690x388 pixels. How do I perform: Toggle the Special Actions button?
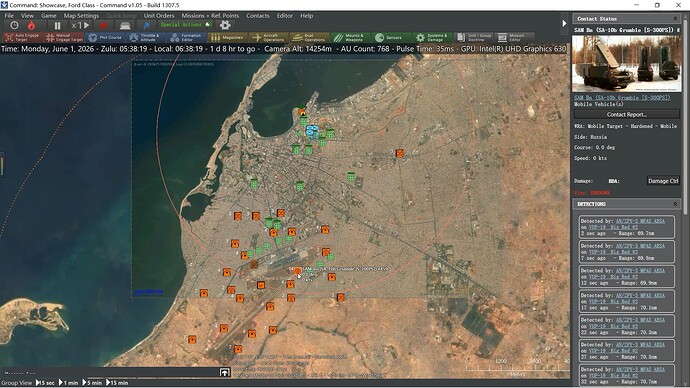186,25
